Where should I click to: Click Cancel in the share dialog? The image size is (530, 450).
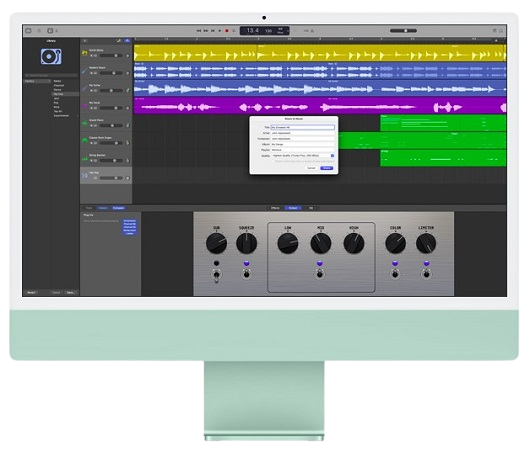tap(311, 168)
